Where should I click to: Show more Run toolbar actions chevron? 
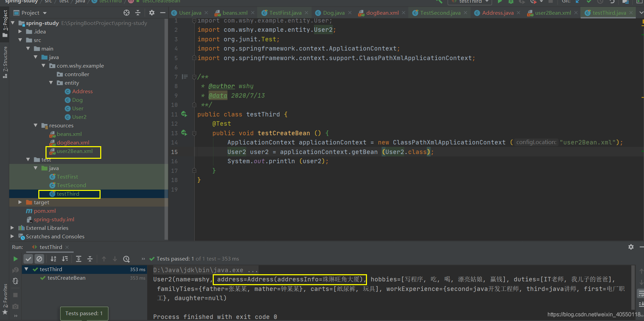pos(143,259)
